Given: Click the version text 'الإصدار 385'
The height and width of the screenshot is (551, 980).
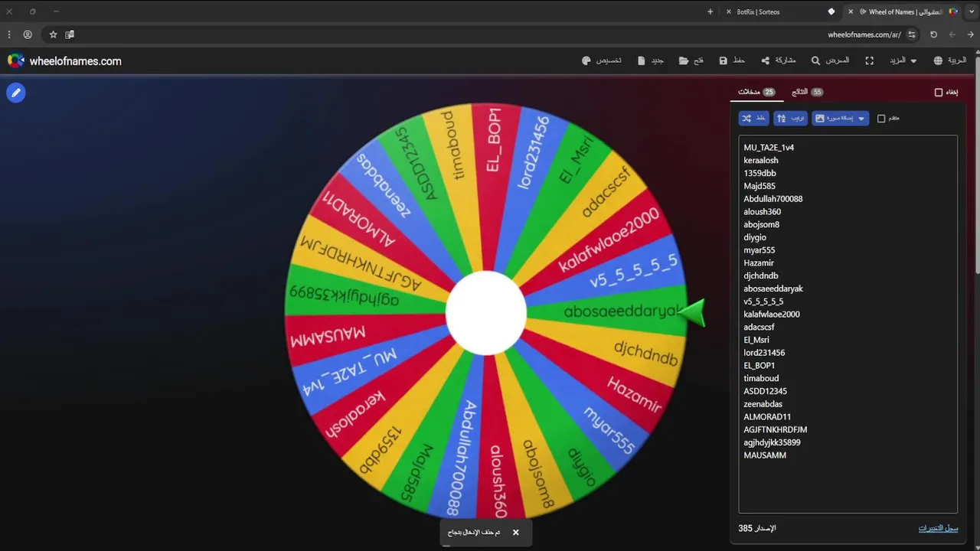Looking at the screenshot, I should pos(757,528).
